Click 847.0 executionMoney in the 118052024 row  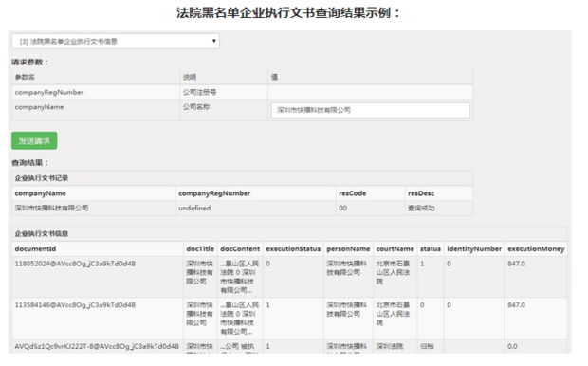click(x=516, y=264)
